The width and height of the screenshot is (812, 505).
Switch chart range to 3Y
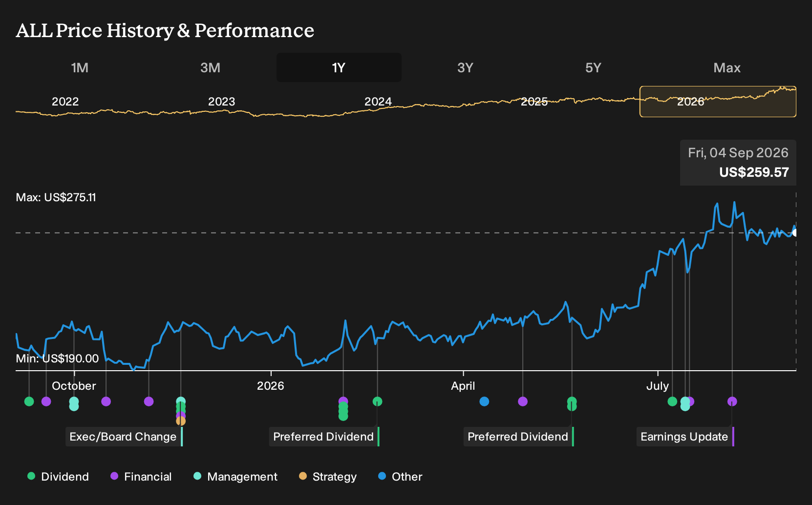pos(465,67)
